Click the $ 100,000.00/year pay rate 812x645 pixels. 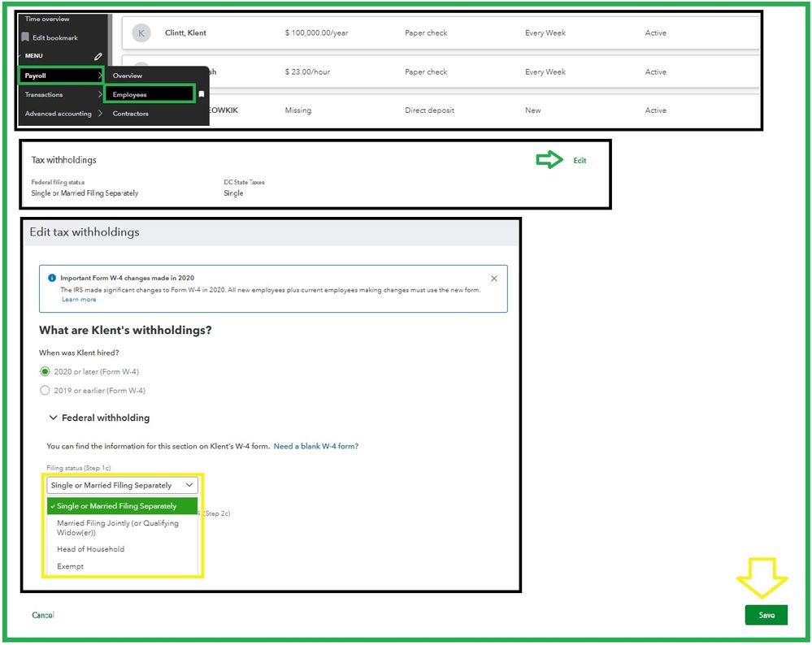(316, 32)
